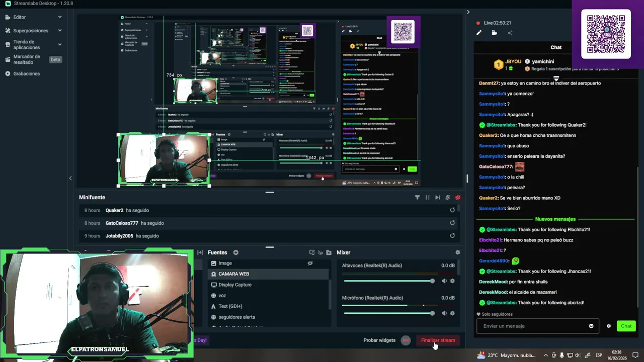Send message with green Chat button
Image resolution: width=644 pixels, height=362 pixels.
pos(626,326)
